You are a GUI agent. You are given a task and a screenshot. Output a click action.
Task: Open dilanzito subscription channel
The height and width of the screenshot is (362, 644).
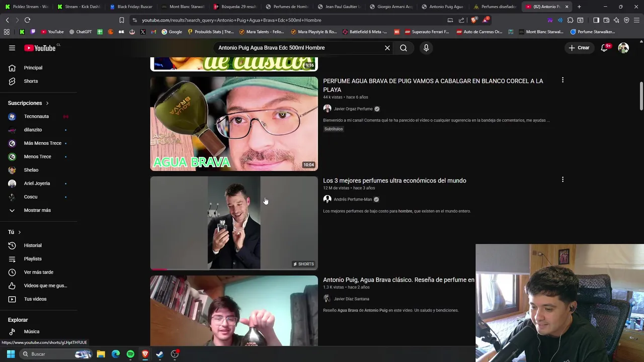click(x=33, y=130)
